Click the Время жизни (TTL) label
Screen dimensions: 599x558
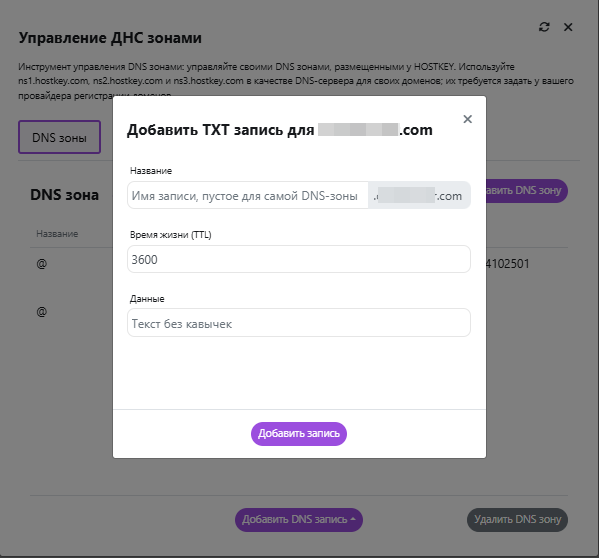tap(171, 235)
